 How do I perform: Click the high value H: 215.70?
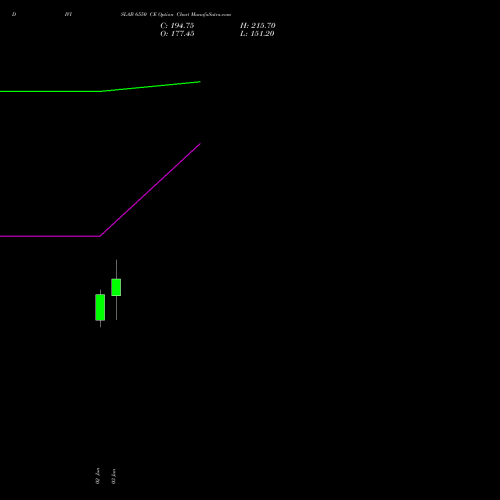click(x=258, y=26)
